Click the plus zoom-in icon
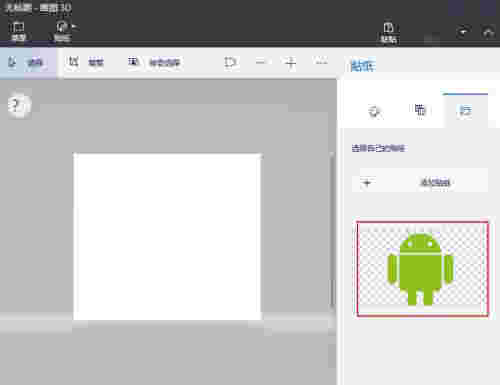The height and width of the screenshot is (385, 500). (x=291, y=62)
